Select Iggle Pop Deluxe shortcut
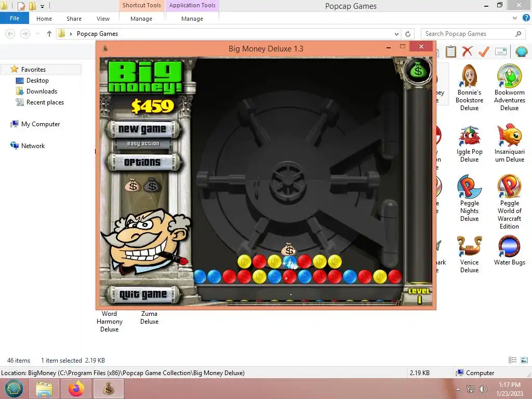 (469, 144)
